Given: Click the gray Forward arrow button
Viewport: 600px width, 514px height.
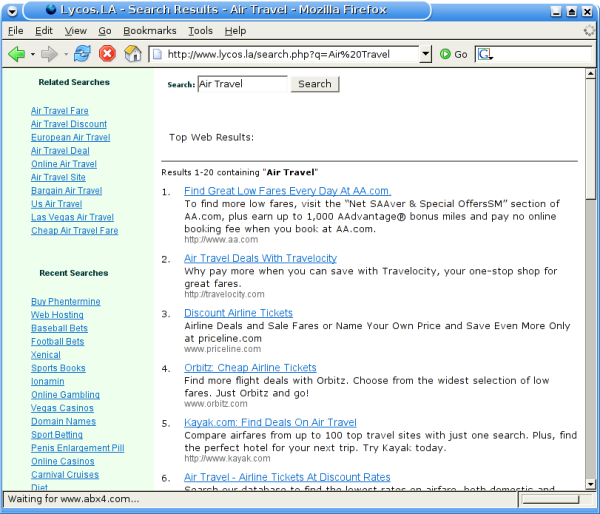Looking at the screenshot, I should (x=49, y=54).
